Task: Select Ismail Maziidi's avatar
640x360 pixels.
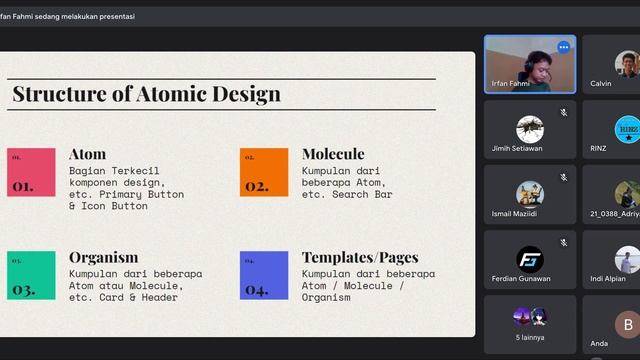Action: click(x=530, y=195)
